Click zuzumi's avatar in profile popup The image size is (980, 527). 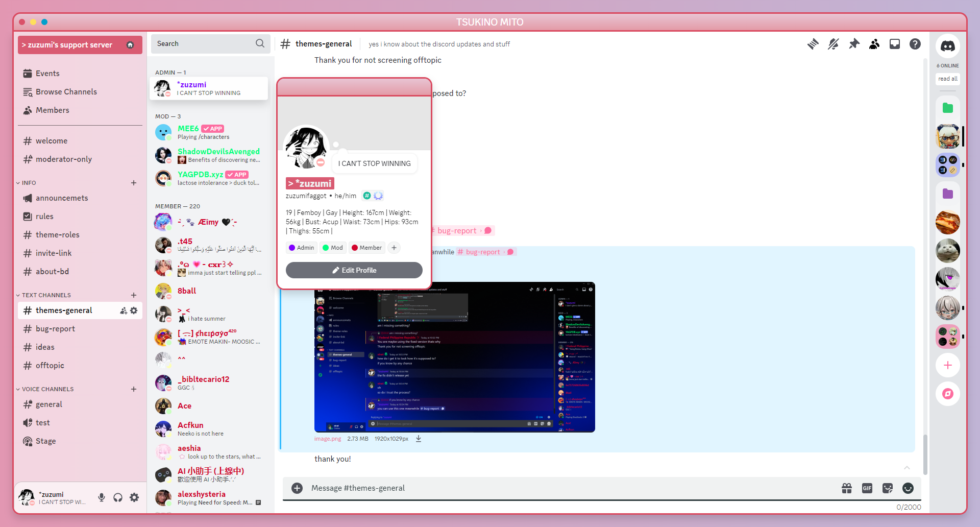(x=306, y=148)
